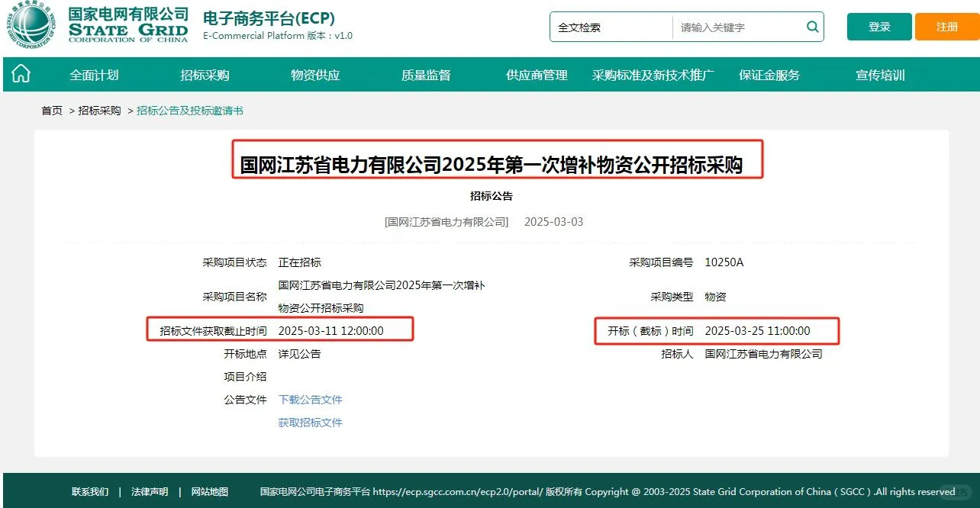Click the 请输入关键字 search input field
This screenshot has width=980, height=508.
click(739, 27)
